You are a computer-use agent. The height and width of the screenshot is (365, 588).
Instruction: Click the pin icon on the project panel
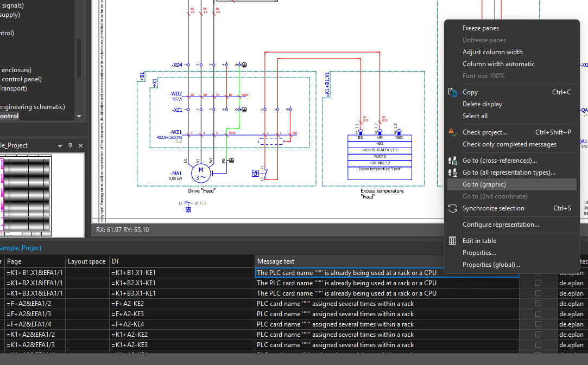click(71, 145)
